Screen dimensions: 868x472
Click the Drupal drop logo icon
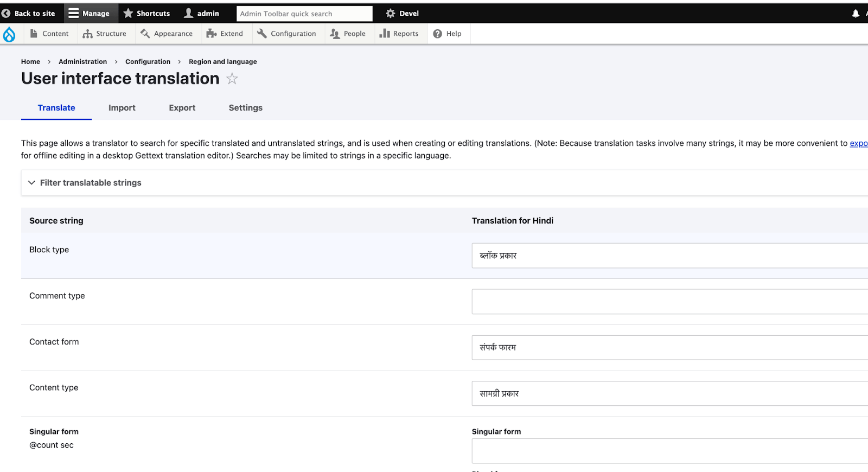(9, 34)
